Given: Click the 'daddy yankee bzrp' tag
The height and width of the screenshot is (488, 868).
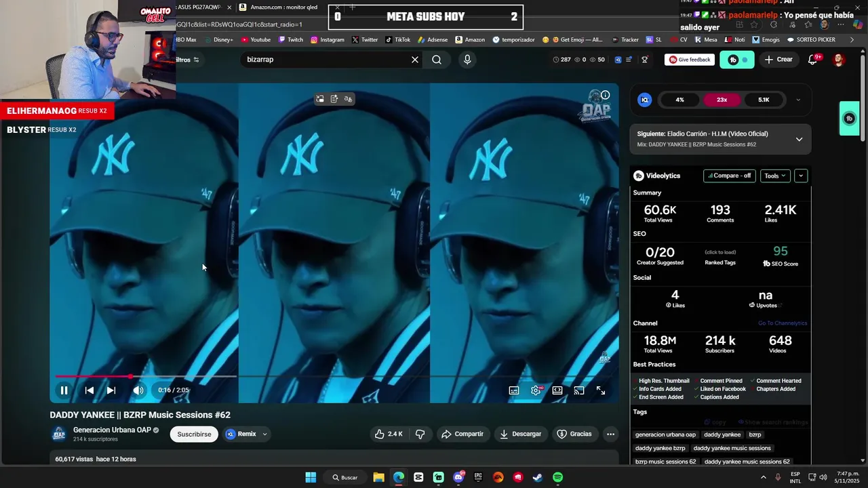Looking at the screenshot, I should (x=660, y=448).
